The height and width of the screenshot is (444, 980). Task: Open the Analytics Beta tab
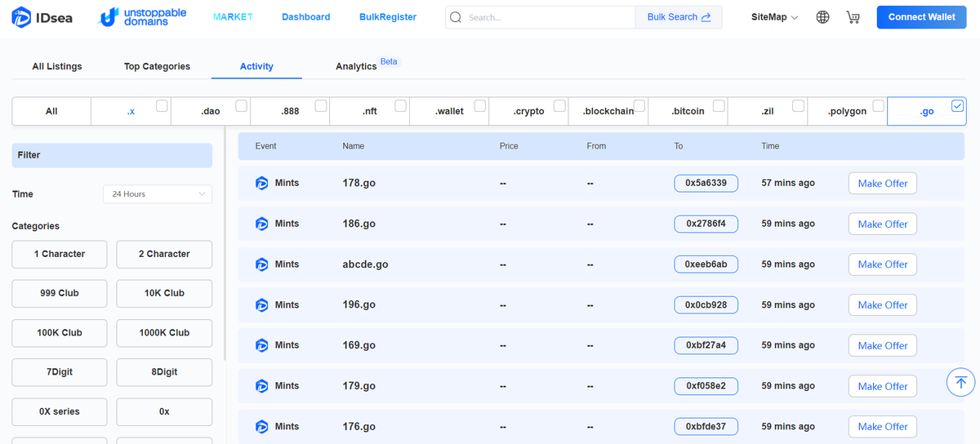pyautogui.click(x=367, y=64)
